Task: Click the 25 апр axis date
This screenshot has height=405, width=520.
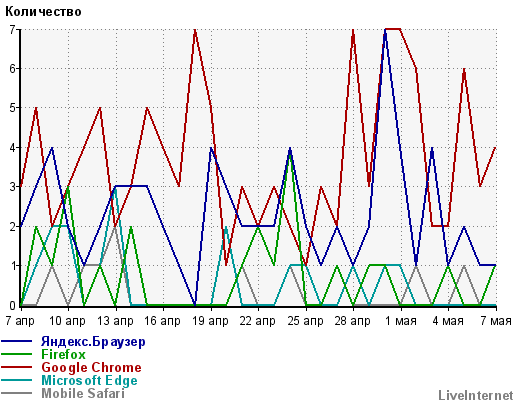Action: [x=305, y=321]
